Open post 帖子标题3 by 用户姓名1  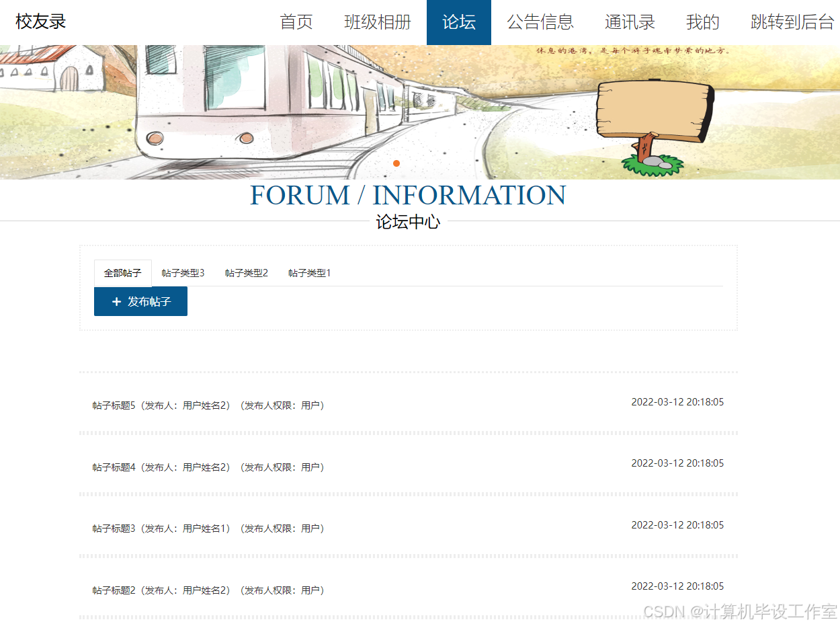coord(208,529)
